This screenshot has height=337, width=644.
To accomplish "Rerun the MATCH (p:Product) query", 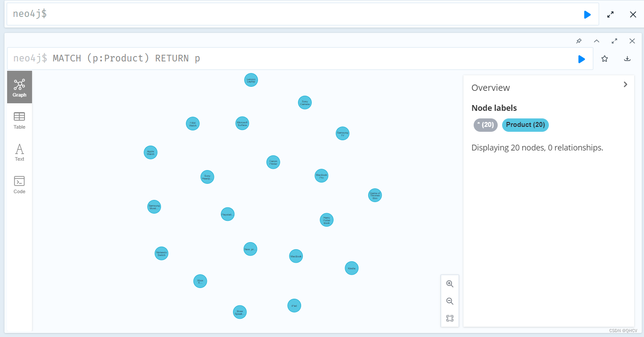I will point(581,59).
